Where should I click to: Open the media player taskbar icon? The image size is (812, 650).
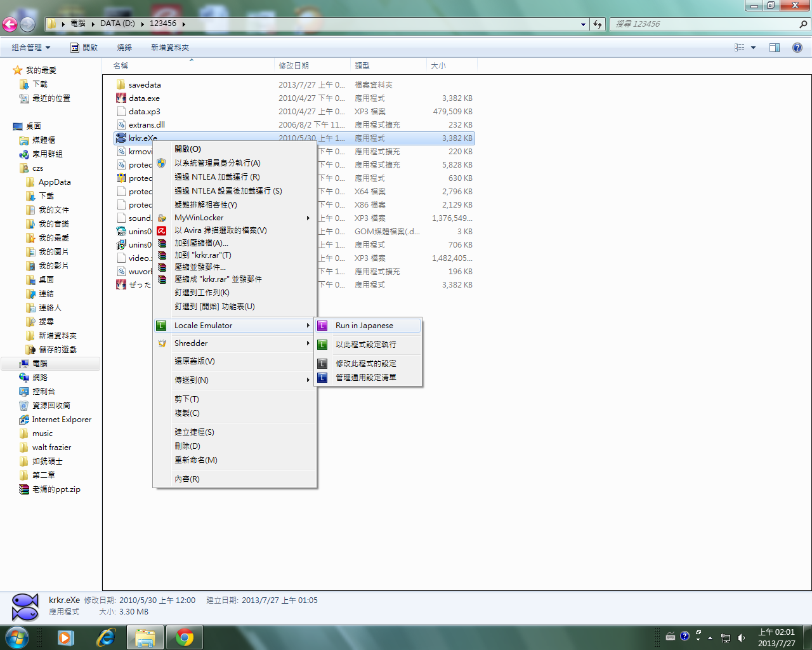tap(65, 637)
